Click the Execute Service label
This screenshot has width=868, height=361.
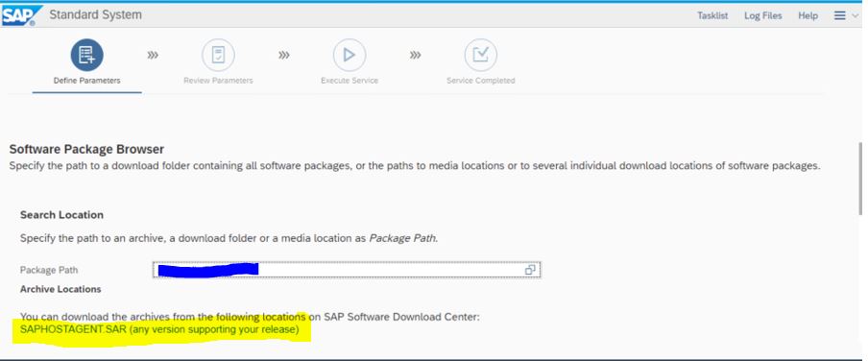(x=350, y=81)
